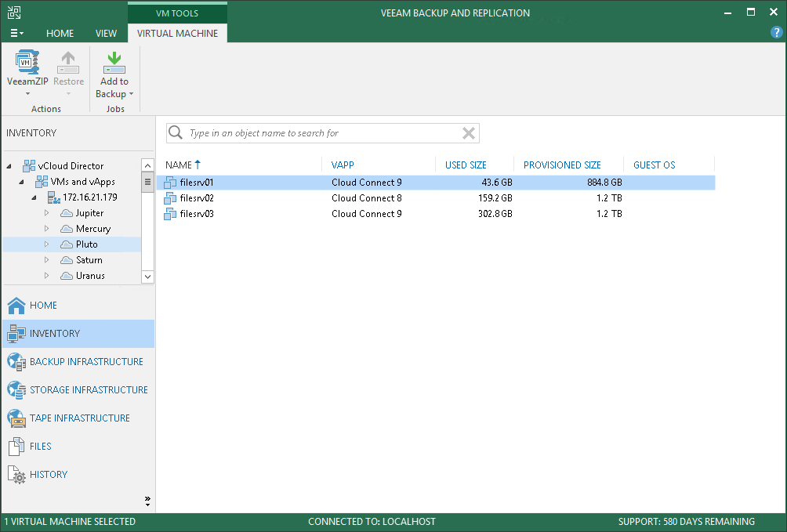Open the VeeamZIP dropdown arrow
Image resolution: width=787 pixels, height=532 pixels.
[x=27, y=94]
